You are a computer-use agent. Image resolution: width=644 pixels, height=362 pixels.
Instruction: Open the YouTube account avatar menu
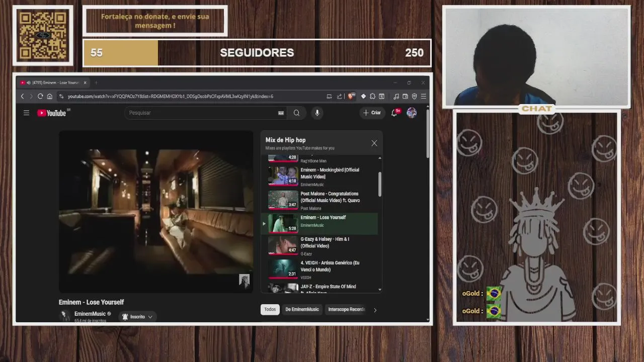click(412, 113)
